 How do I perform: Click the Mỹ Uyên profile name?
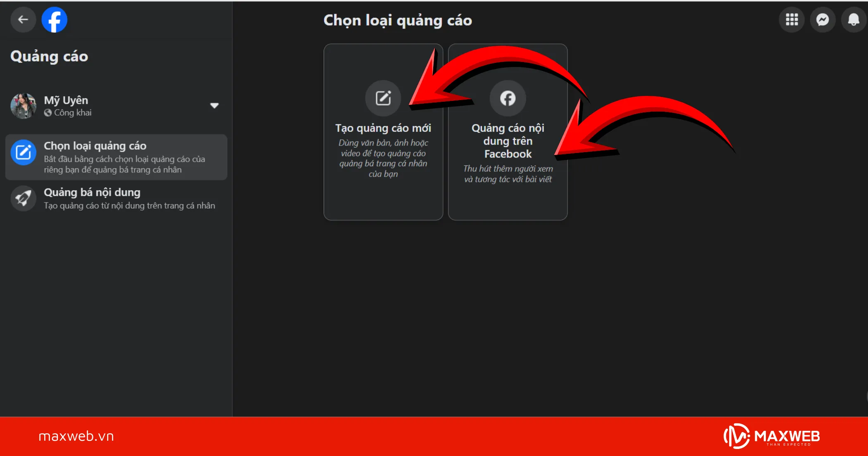click(66, 100)
